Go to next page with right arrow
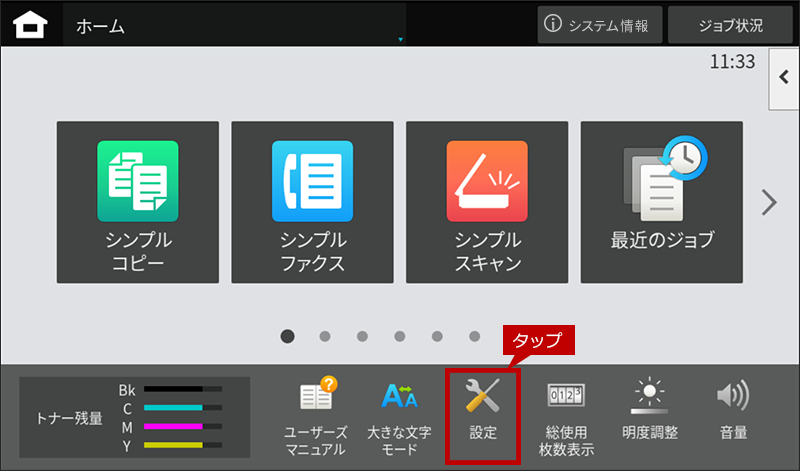 click(x=769, y=202)
